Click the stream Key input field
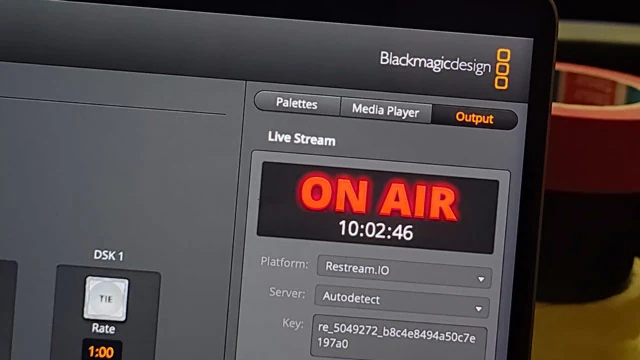 tap(399, 338)
